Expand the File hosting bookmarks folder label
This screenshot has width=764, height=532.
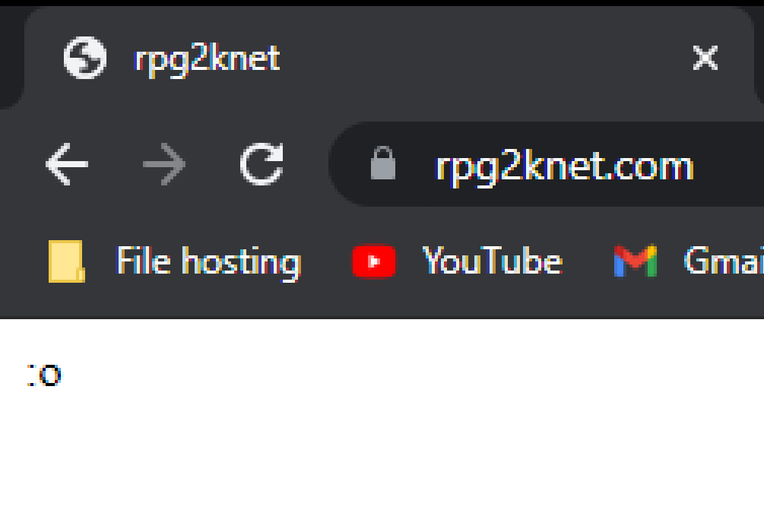coord(208,263)
